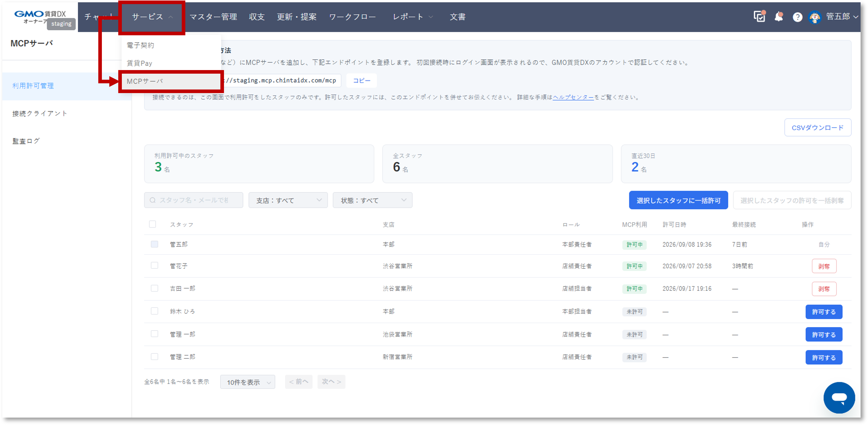Screen dimensions: 868x425
Task: Check the box for 管理 一郎
Action: [154, 334]
